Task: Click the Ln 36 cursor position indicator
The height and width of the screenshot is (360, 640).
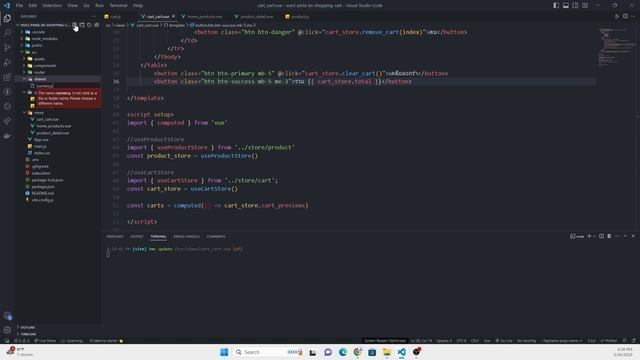Action: tap(421, 340)
